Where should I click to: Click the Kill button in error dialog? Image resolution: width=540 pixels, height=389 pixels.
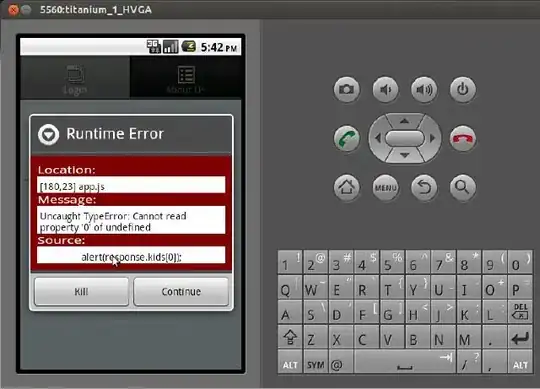pyautogui.click(x=82, y=292)
